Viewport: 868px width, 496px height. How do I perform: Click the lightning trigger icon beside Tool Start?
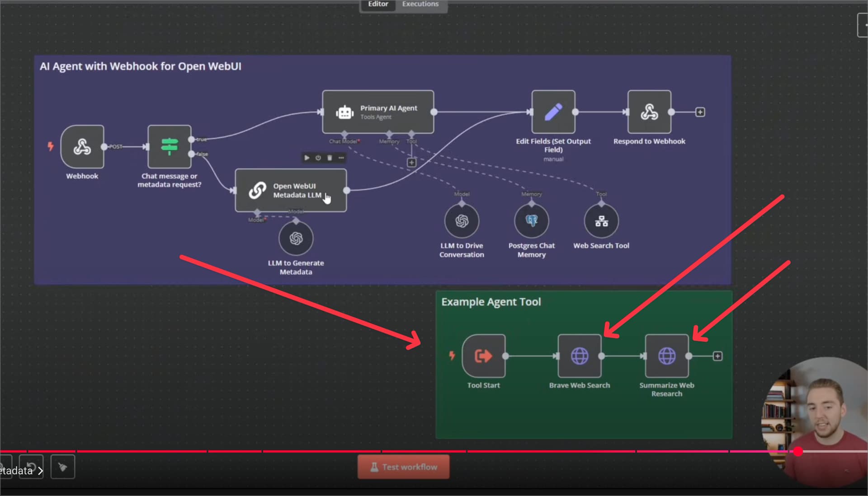[x=452, y=356]
